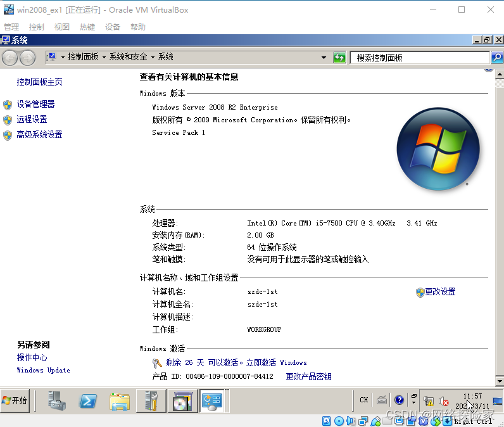Open Server Manager from taskbar
Image resolution: width=504 pixels, height=427 pixels.
[x=57, y=400]
